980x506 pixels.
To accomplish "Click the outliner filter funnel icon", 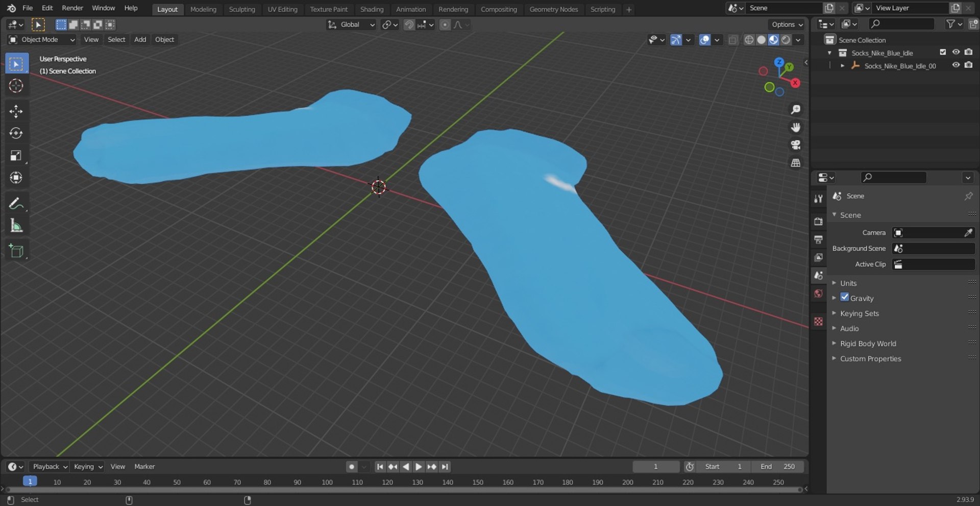I will click(x=950, y=24).
